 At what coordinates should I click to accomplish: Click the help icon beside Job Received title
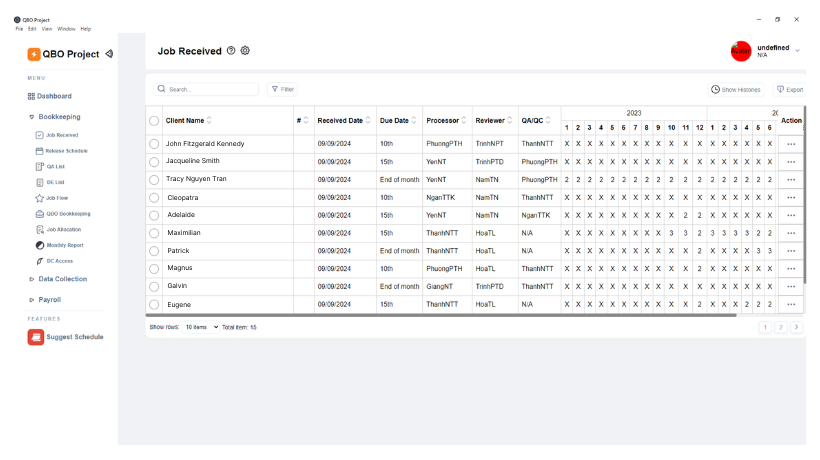(231, 51)
